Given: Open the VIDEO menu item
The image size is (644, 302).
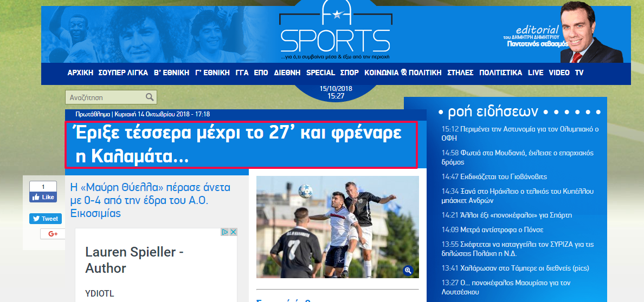Looking at the screenshot, I should [559, 73].
